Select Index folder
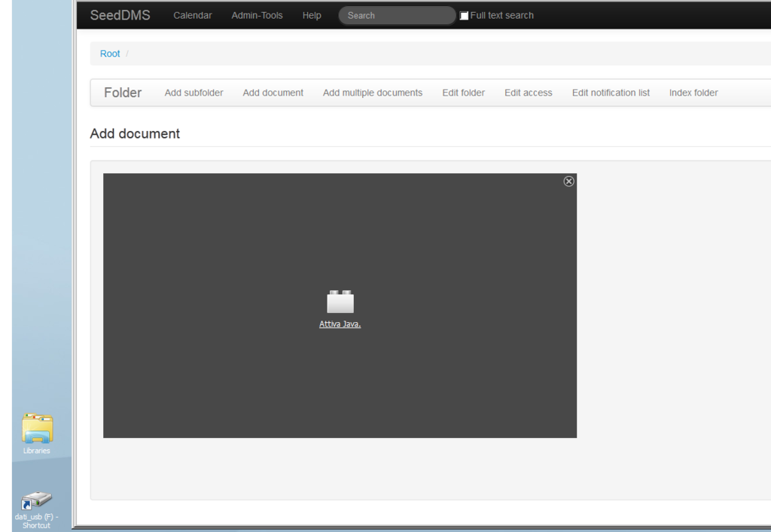Image resolution: width=771 pixels, height=532 pixels. 693,93
